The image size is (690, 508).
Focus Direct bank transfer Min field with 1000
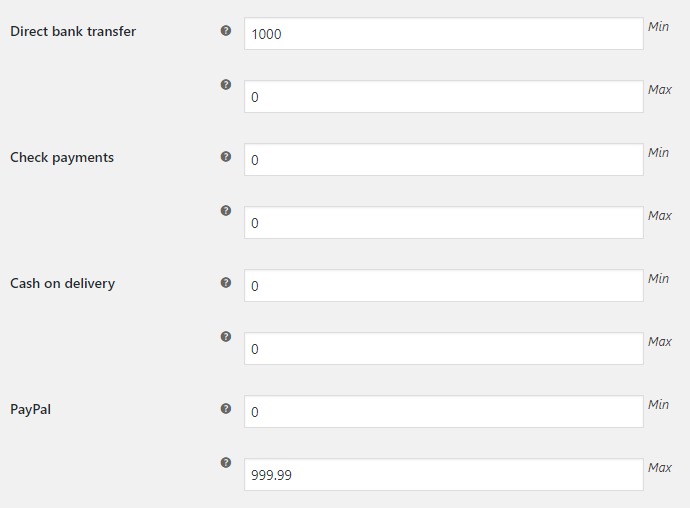coord(444,33)
